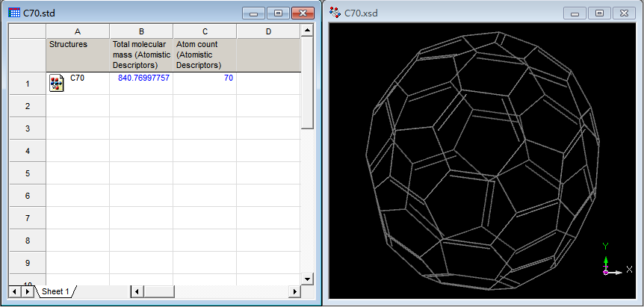Click the horizontal scrollbar right arrow

pos(294,291)
